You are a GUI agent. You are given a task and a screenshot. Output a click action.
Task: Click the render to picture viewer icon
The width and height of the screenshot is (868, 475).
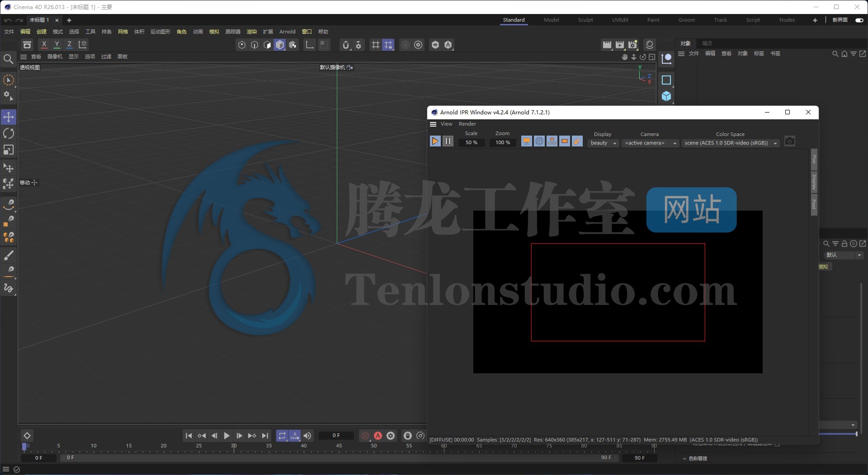[620, 45]
